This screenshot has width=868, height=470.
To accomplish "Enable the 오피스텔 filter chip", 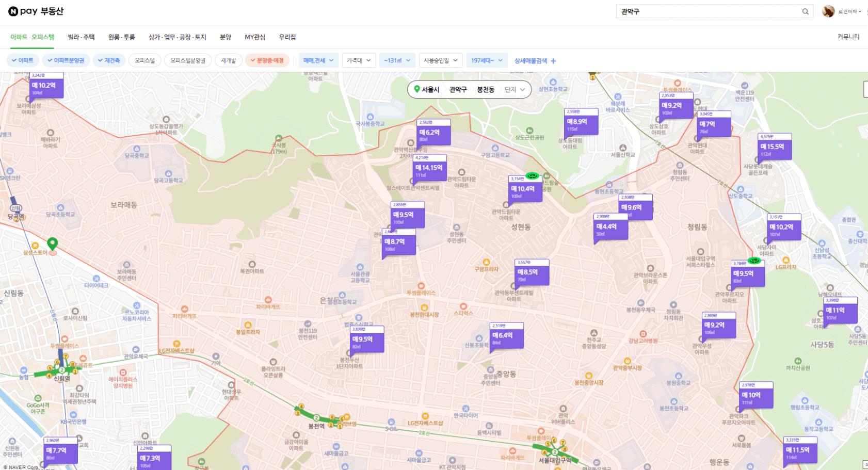I will click(x=145, y=60).
